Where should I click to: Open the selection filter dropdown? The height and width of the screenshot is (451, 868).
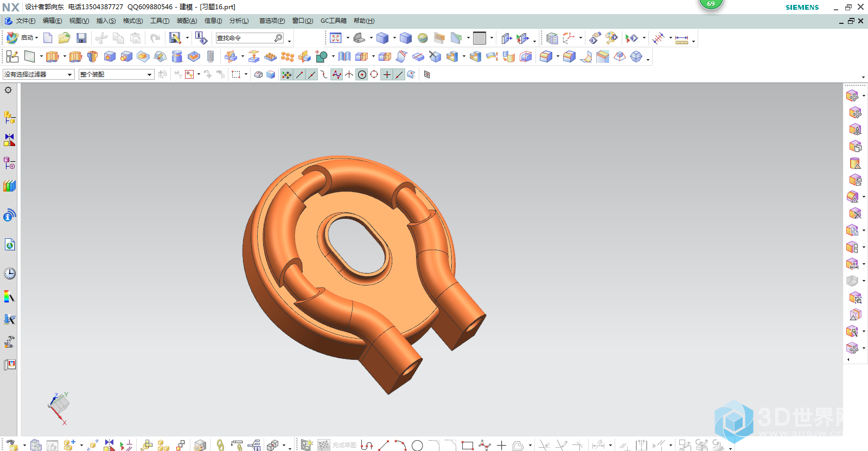coord(38,75)
